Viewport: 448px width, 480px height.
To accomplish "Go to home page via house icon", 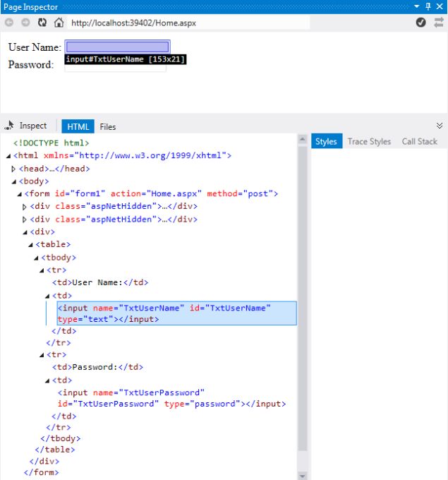I will tap(59, 23).
